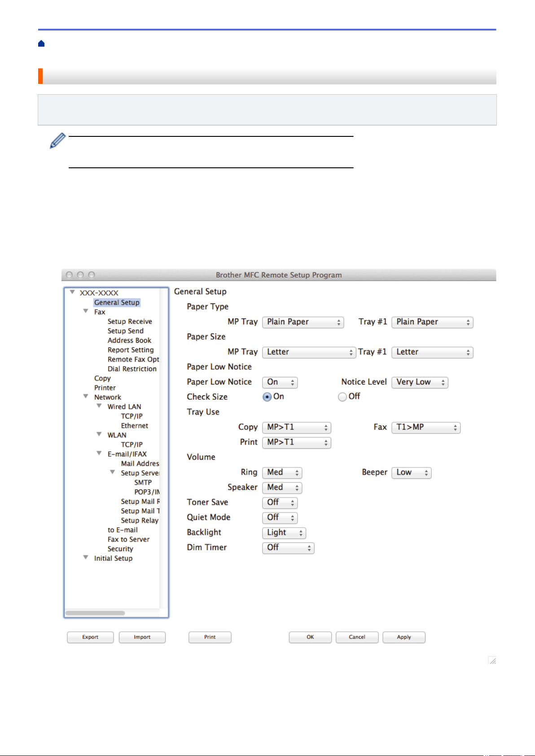Select Mail Address in the tree
Image resolution: width=535 pixels, height=756 pixels.
(140, 463)
